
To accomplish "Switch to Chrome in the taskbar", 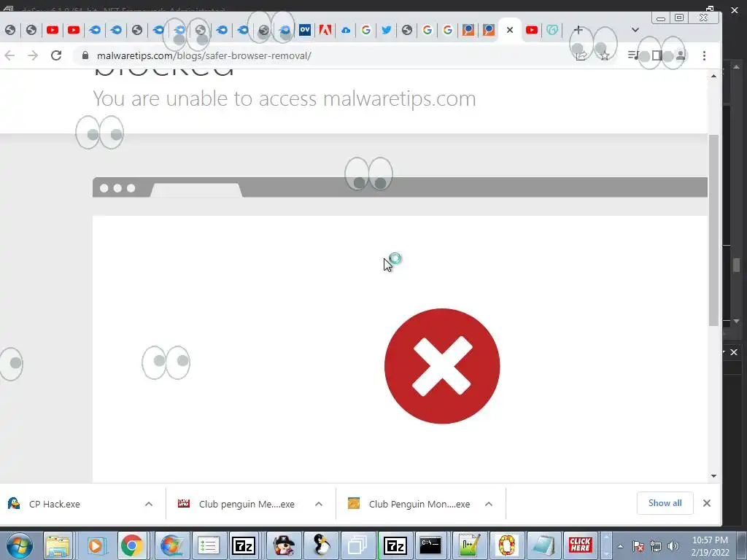I will point(132,545).
